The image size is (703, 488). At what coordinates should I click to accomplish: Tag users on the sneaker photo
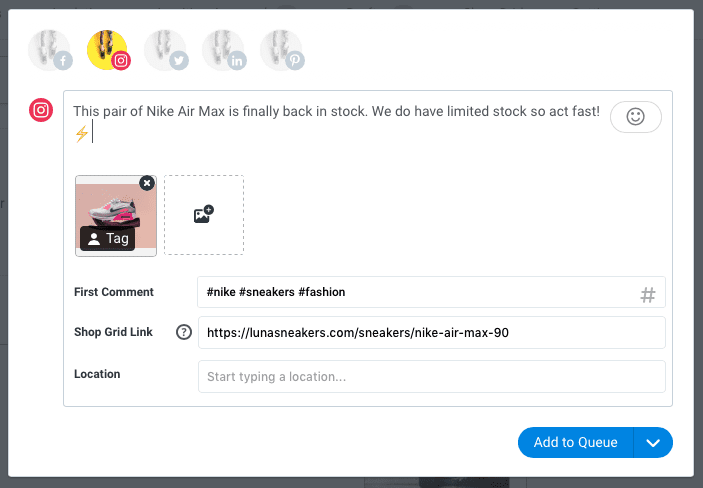click(x=108, y=239)
